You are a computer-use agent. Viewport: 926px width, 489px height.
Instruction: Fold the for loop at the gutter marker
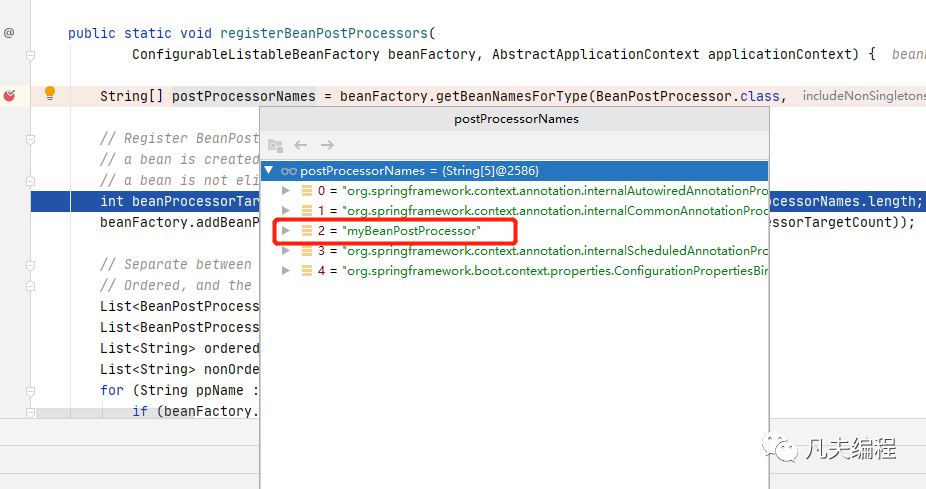30,391
